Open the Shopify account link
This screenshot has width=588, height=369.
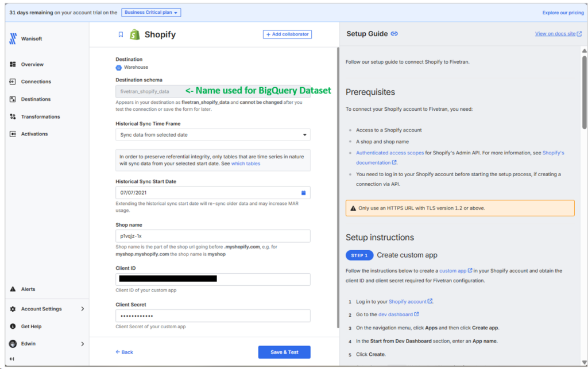tap(408, 301)
